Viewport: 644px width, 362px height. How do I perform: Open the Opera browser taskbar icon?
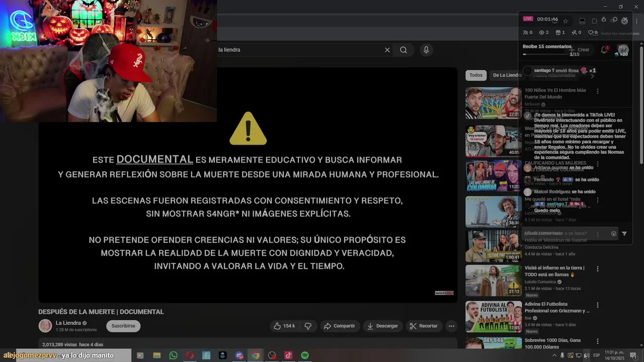pyautogui.click(x=190, y=355)
